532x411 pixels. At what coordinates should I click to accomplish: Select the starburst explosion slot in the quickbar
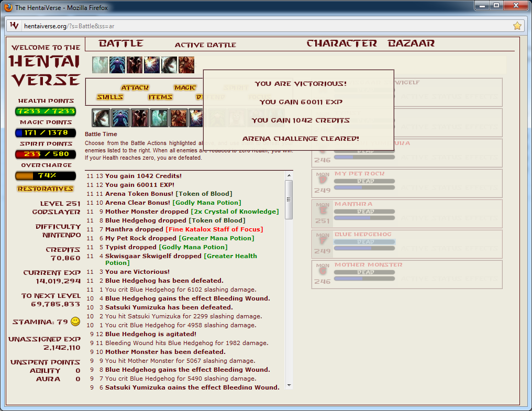[x=196, y=118]
